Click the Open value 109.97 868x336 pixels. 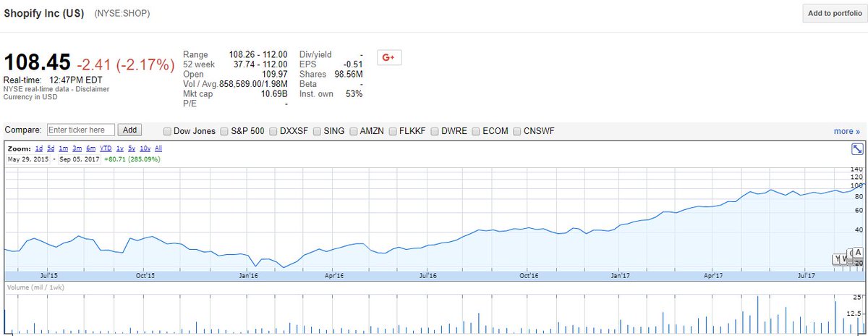click(x=274, y=75)
